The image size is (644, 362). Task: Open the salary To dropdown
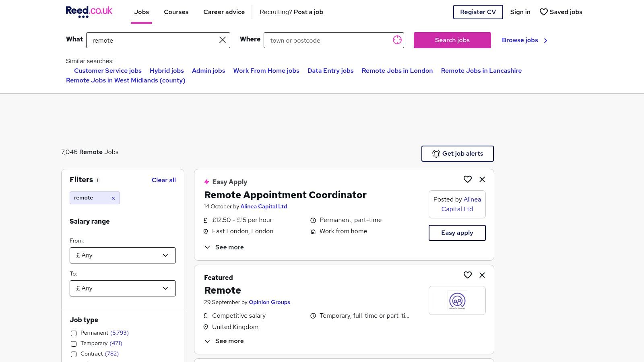coord(123,288)
